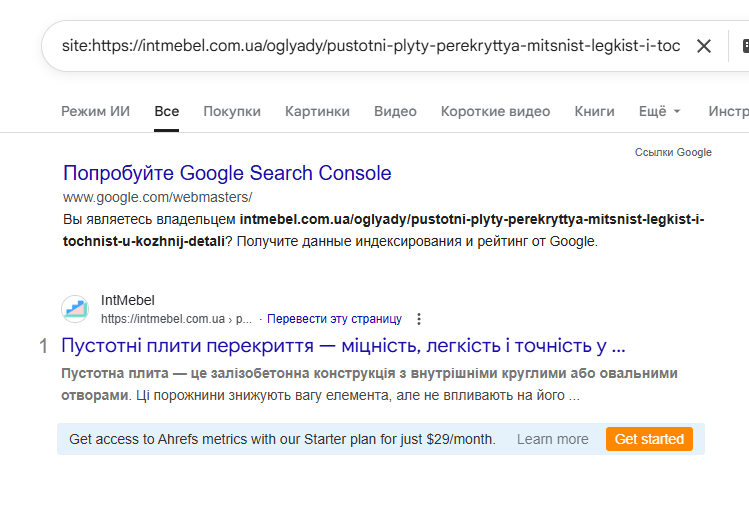Click the IntMebel favicon icon
This screenshot has height=509, width=749.
point(75,309)
